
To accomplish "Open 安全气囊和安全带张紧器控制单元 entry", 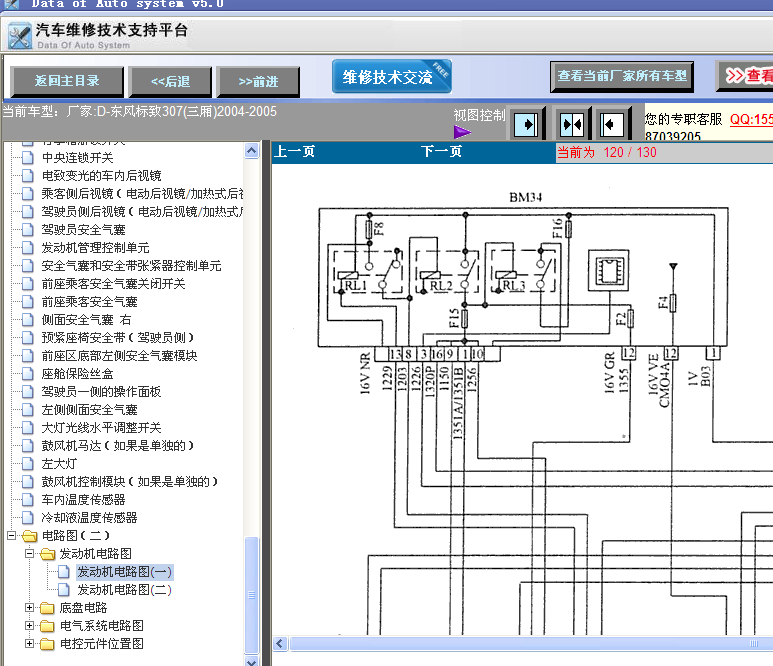I will pos(132,266).
